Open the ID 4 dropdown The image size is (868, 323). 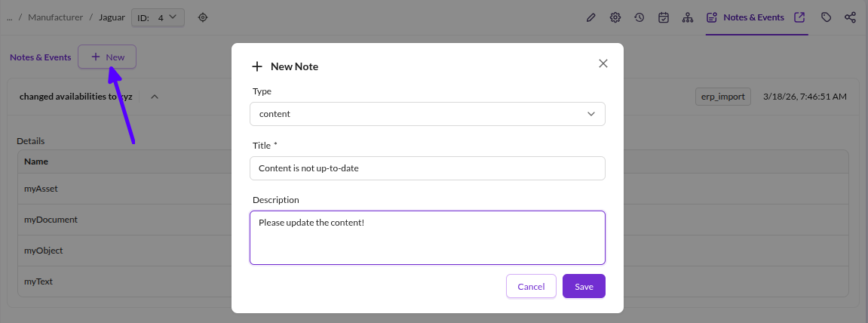pos(158,17)
